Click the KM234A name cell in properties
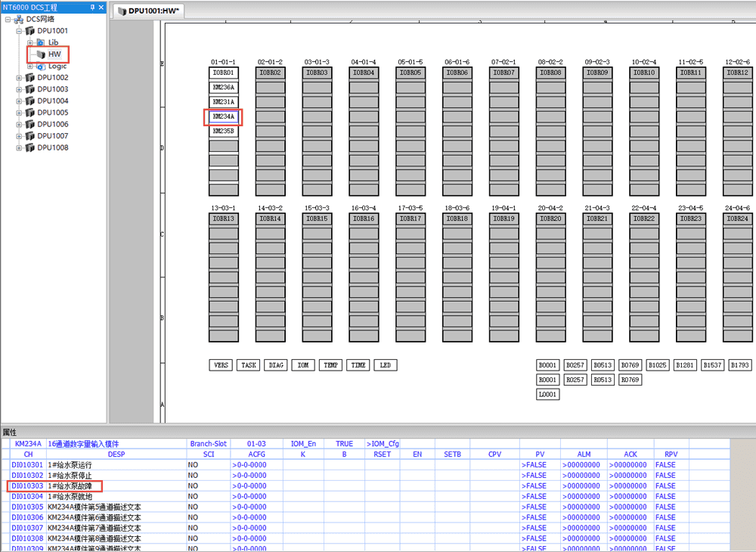The width and height of the screenshot is (756, 552). [x=28, y=444]
